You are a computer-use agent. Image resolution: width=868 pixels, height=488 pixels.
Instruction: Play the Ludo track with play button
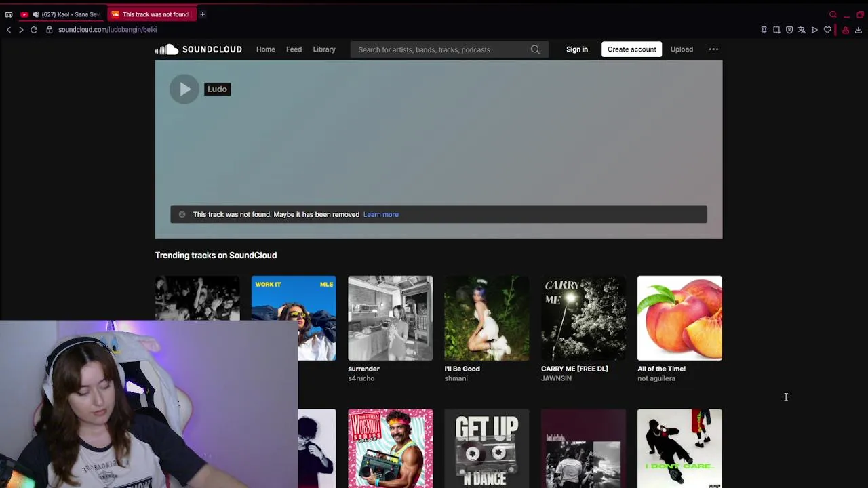tap(184, 89)
